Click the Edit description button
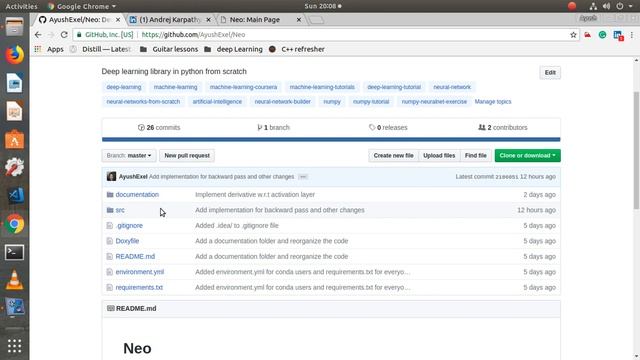The width and height of the screenshot is (640, 360). 550,73
